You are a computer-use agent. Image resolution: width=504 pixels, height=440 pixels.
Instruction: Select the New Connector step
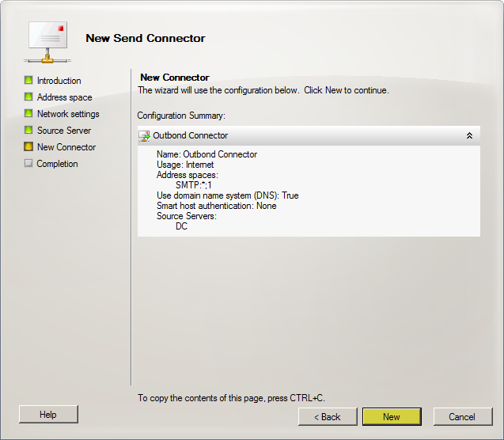66,147
